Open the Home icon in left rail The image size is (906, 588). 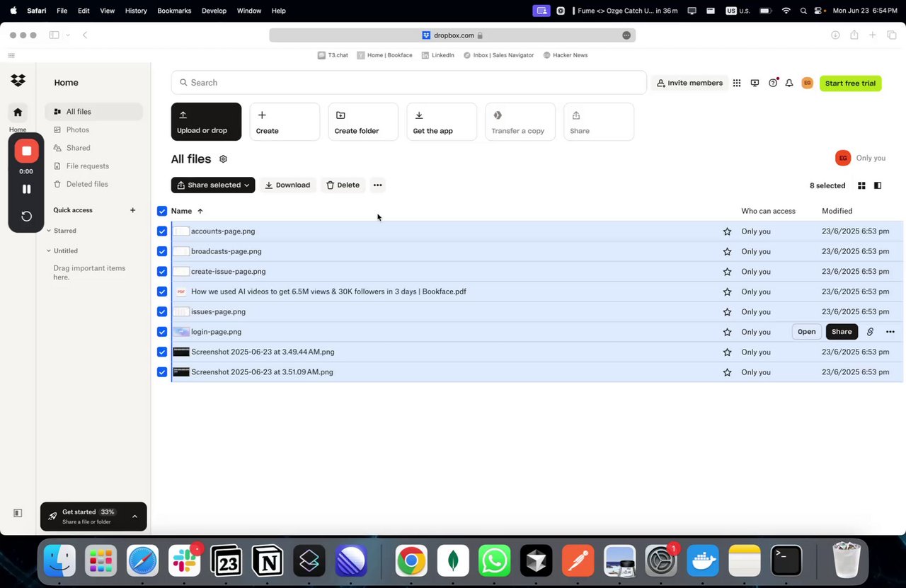tap(18, 112)
